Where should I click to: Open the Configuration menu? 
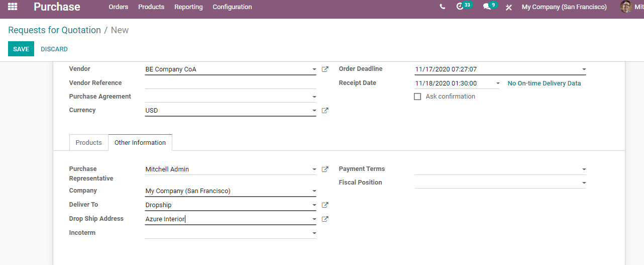[232, 7]
